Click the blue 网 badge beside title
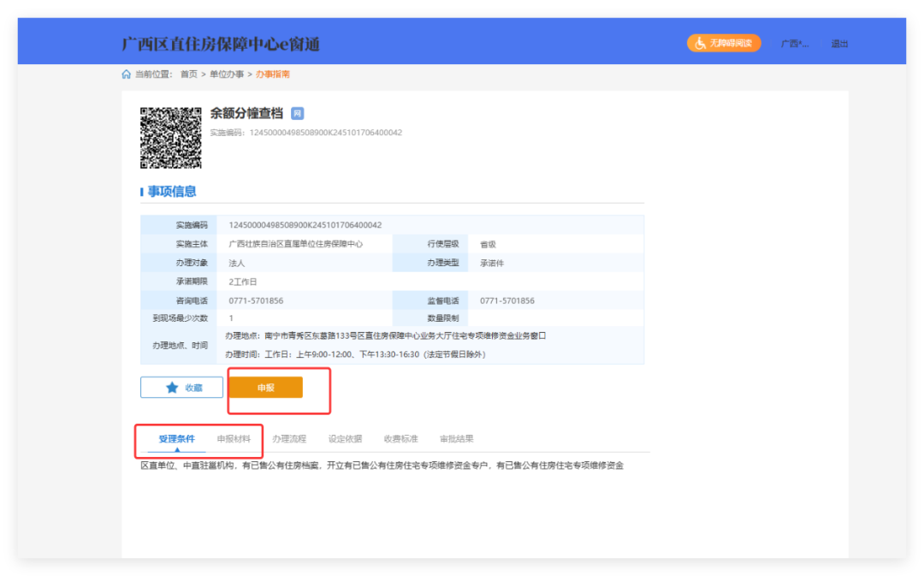 [x=297, y=114]
